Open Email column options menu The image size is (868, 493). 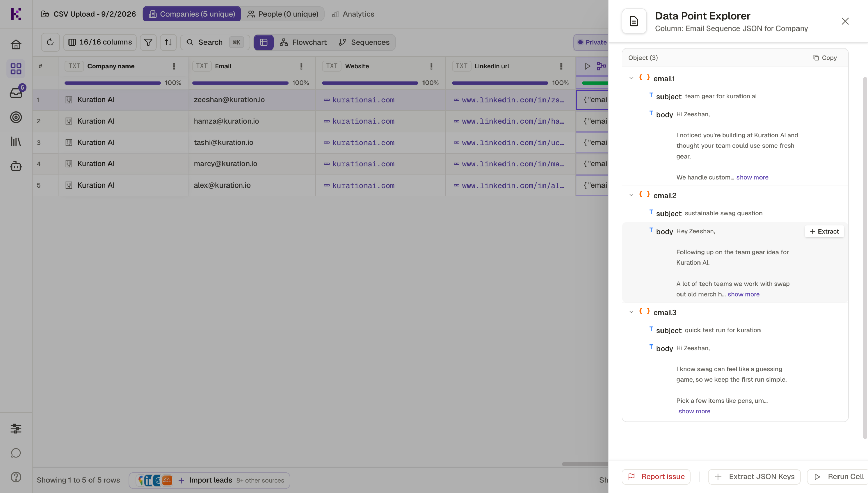coord(301,66)
